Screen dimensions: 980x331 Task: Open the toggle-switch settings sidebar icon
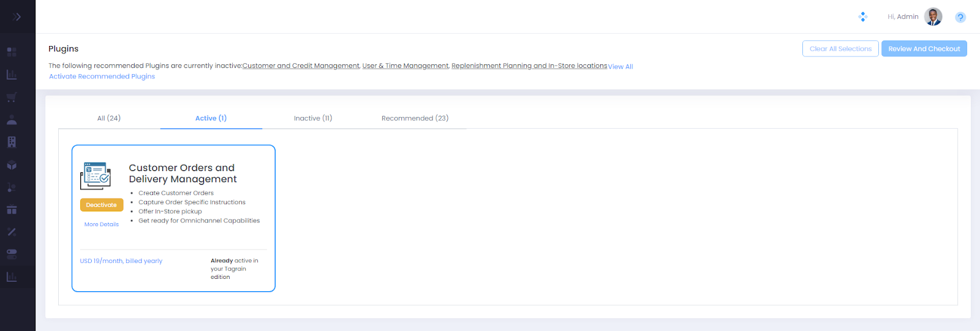pos(12,254)
